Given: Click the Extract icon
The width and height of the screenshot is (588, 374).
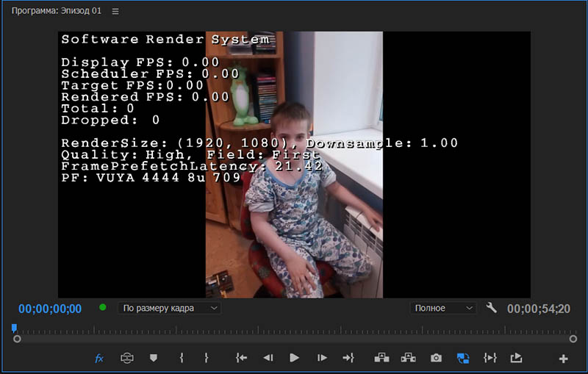Looking at the screenshot, I should click(x=408, y=358).
